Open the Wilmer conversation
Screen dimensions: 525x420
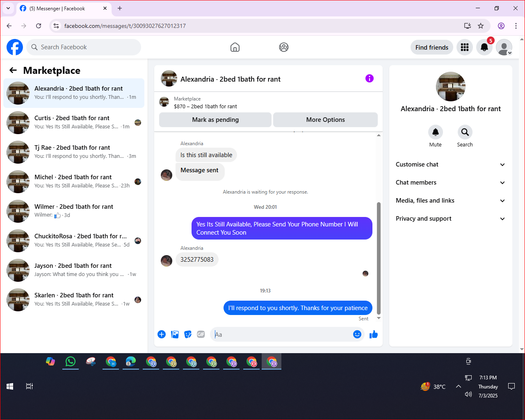click(x=74, y=211)
